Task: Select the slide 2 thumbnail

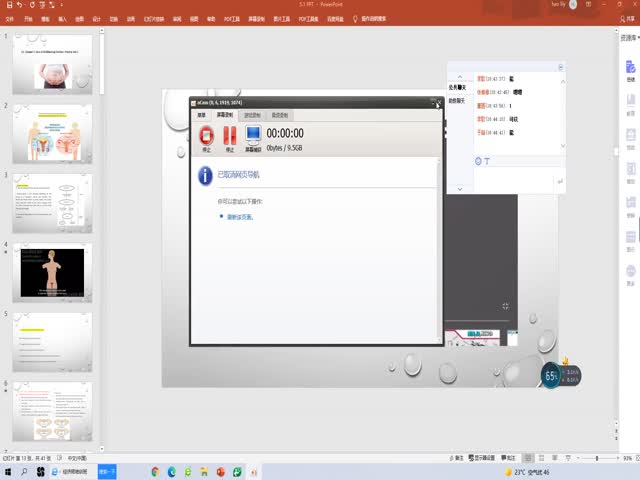Action: coord(52,134)
